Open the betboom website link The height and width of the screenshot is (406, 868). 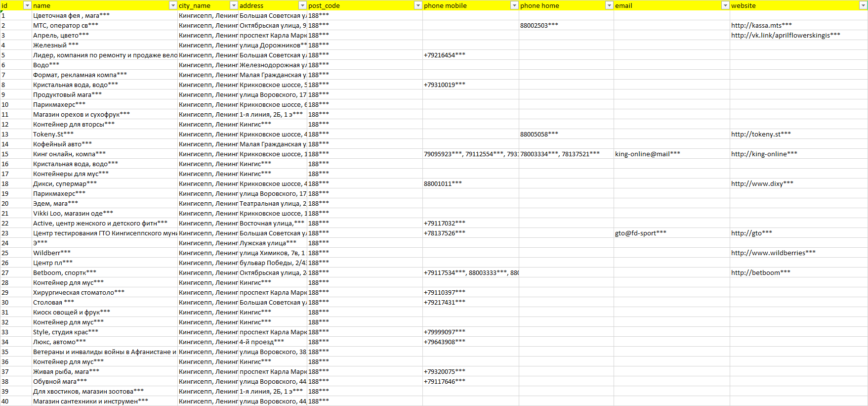(760, 272)
